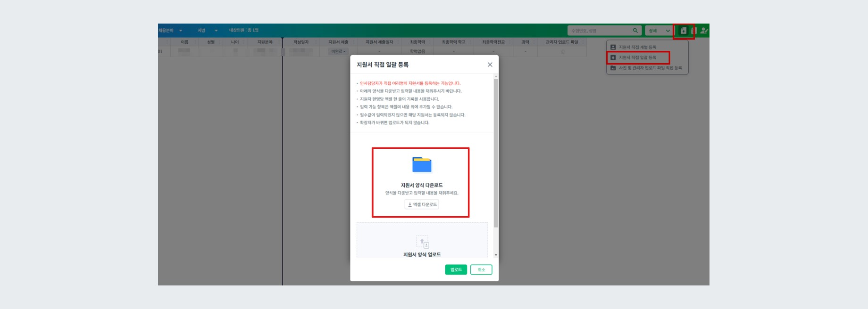This screenshot has width=868, height=309.
Task: Expand the 채용분야 dropdown in the header
Action: click(180, 31)
